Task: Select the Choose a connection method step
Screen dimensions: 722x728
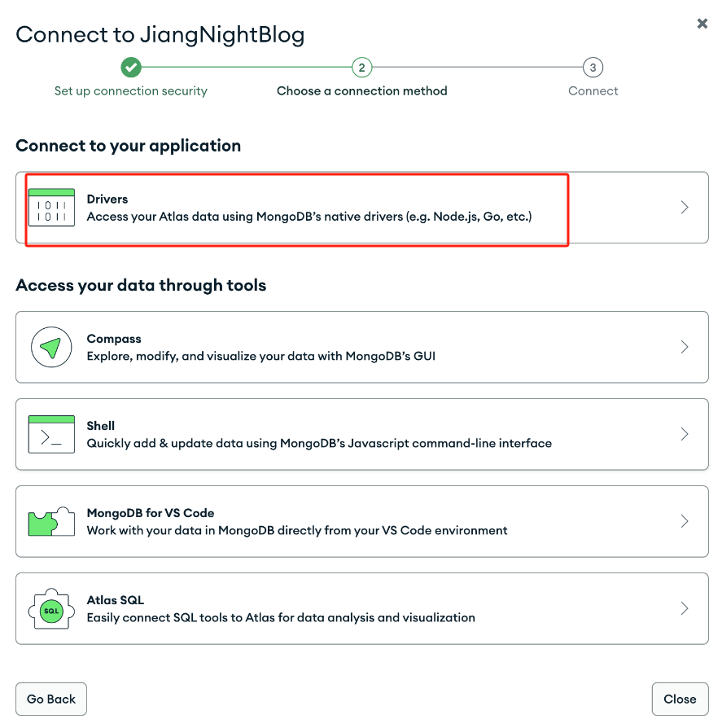Action: (362, 91)
